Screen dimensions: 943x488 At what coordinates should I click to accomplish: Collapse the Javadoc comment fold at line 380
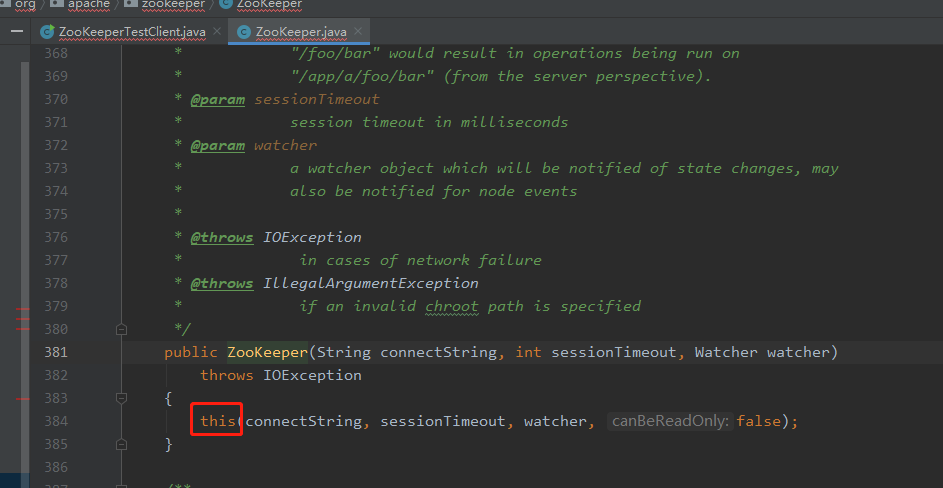[x=121, y=329]
